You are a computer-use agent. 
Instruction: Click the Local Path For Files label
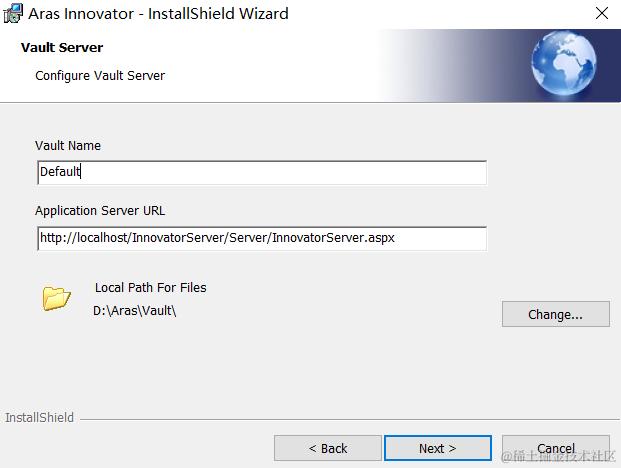tap(150, 287)
